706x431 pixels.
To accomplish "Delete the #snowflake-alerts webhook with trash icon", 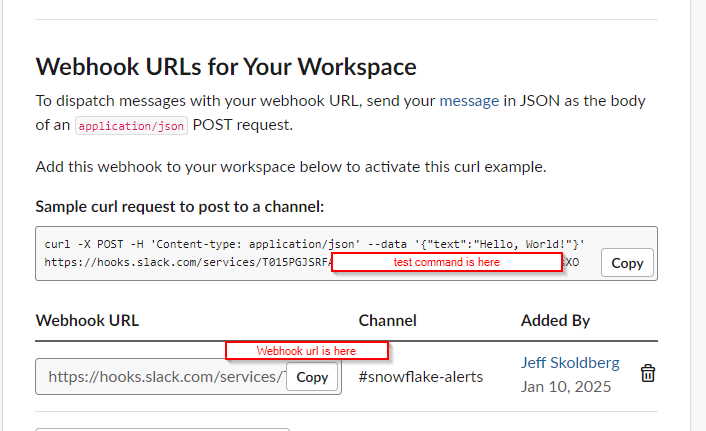I will 647,373.
